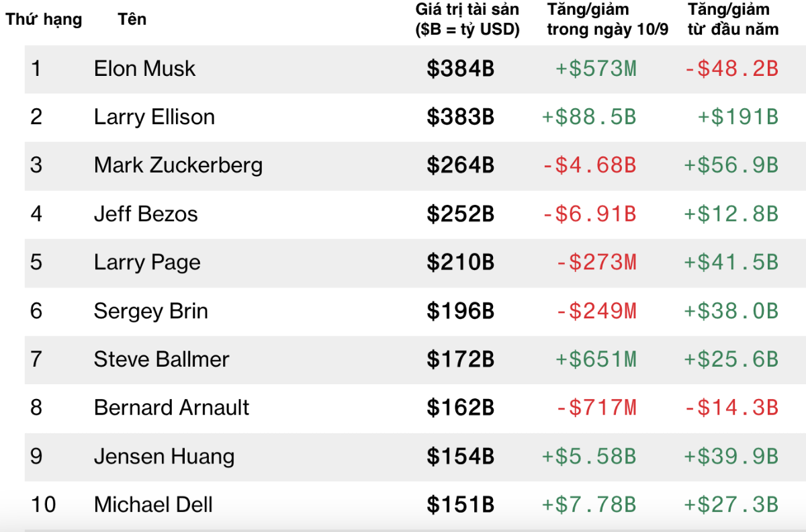Select Elon Musk's -$48.2B yearly change
Screen dimensions: 806x532
point(731,69)
